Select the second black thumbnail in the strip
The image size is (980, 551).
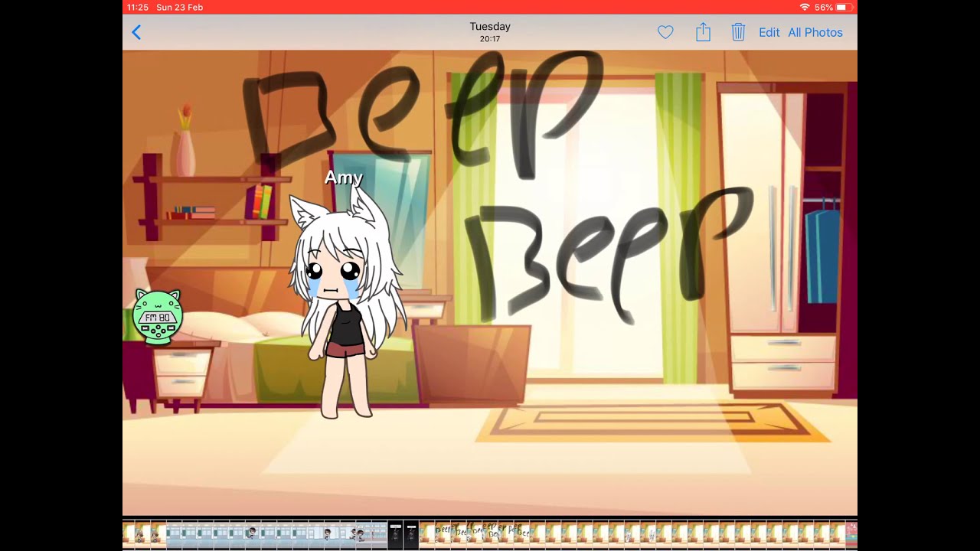(411, 534)
